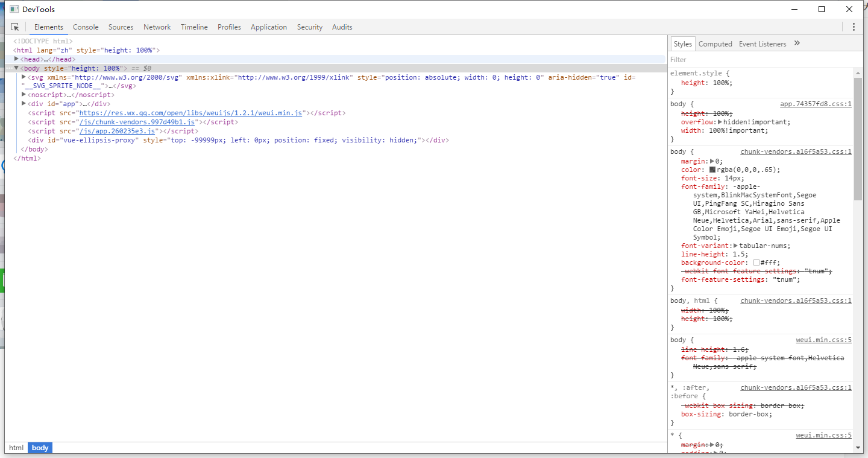Select the Computed sidebar tab
This screenshot has height=458, width=868.
(715, 44)
